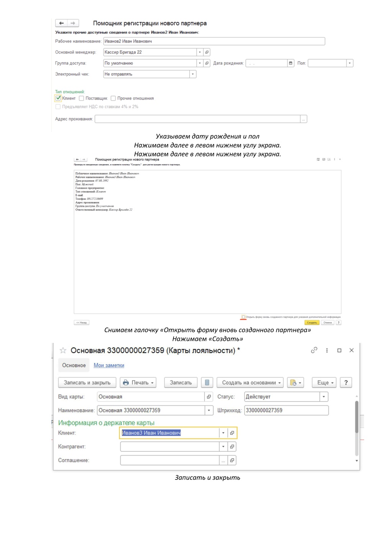Open the calendar for Дата рождения
The height and width of the screenshot is (555, 392).
(291, 63)
